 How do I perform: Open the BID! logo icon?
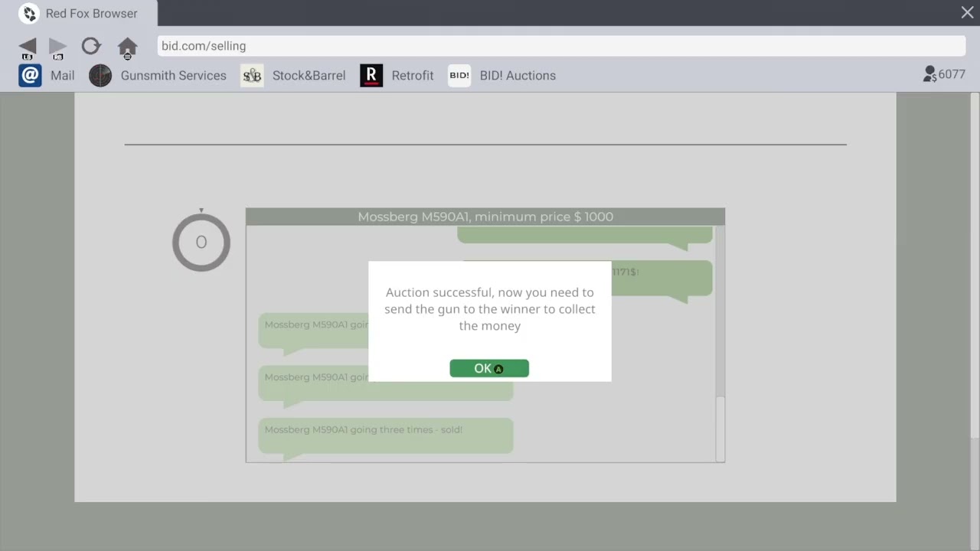(x=459, y=75)
